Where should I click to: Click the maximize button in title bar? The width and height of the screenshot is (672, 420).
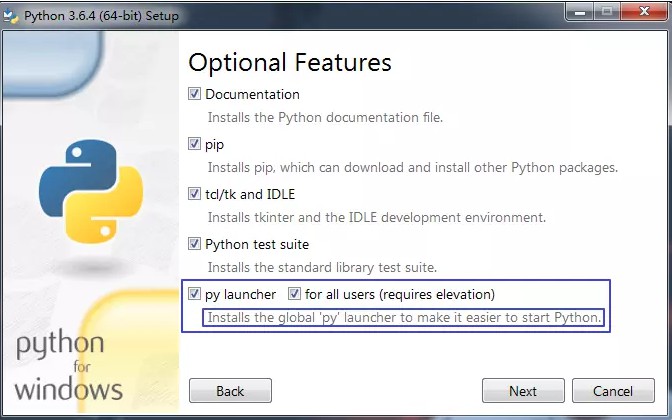[x=607, y=12]
